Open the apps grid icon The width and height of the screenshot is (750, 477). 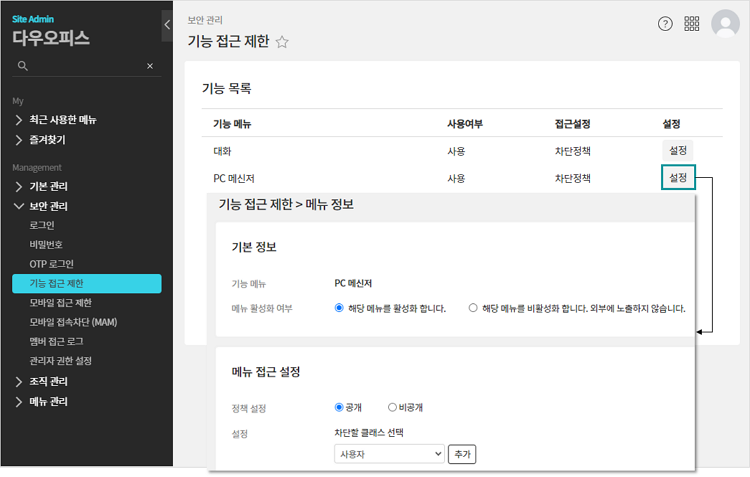[x=692, y=23]
